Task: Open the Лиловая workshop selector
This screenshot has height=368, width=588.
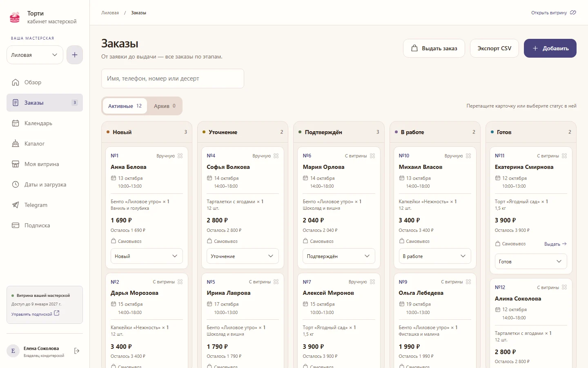Action: 35,55
